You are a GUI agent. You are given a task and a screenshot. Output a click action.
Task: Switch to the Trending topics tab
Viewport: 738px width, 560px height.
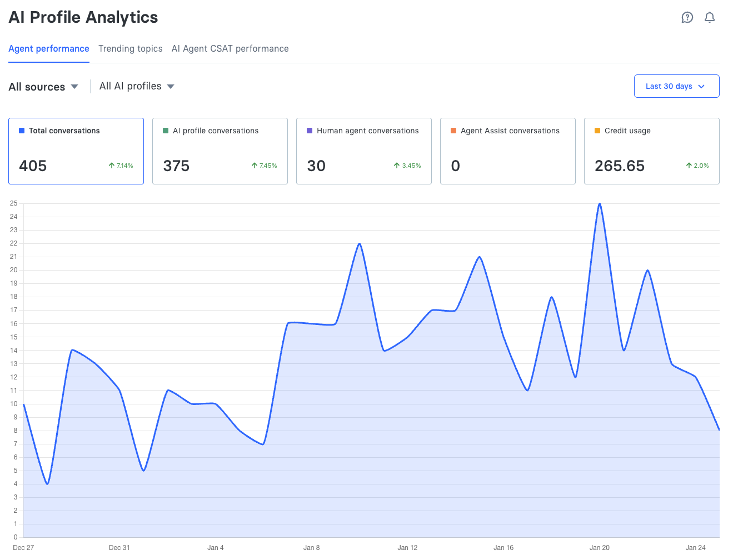(131, 49)
